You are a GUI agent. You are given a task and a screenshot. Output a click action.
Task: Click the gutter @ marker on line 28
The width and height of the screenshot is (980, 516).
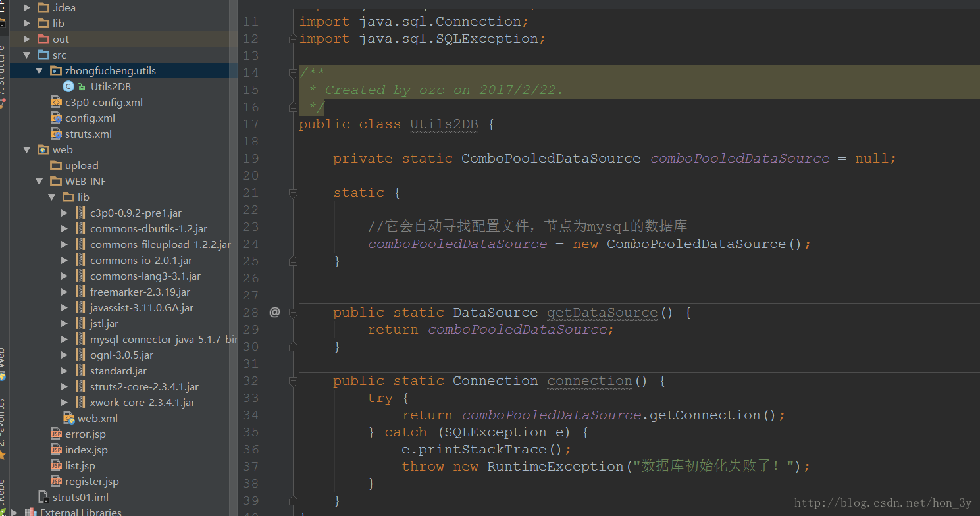click(274, 312)
